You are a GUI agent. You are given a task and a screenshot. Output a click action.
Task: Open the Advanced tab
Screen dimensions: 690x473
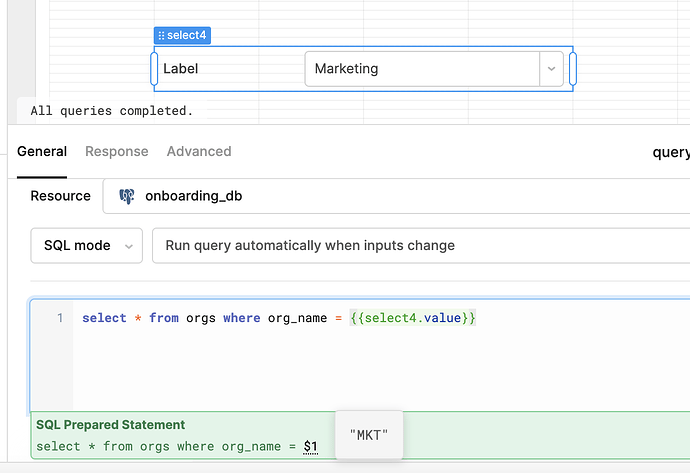tap(199, 151)
